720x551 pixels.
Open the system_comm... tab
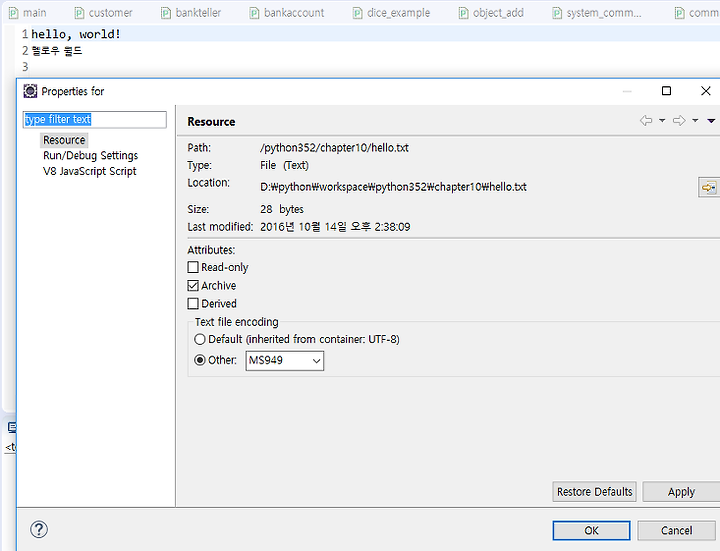click(x=596, y=13)
